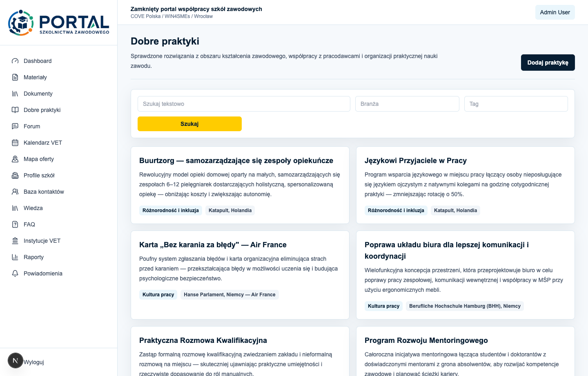The width and height of the screenshot is (588, 376).
Task: Click the yellow Szukaj button
Action: click(x=189, y=124)
